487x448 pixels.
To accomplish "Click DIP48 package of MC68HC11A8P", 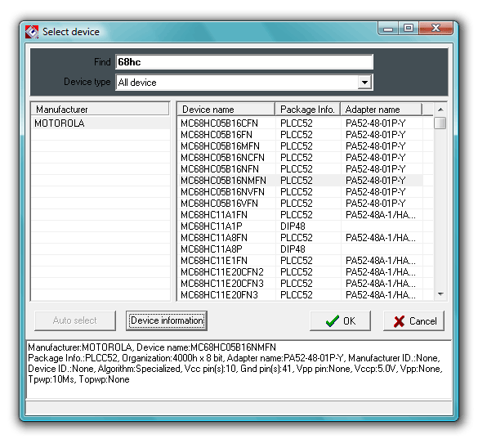I will [x=293, y=249].
